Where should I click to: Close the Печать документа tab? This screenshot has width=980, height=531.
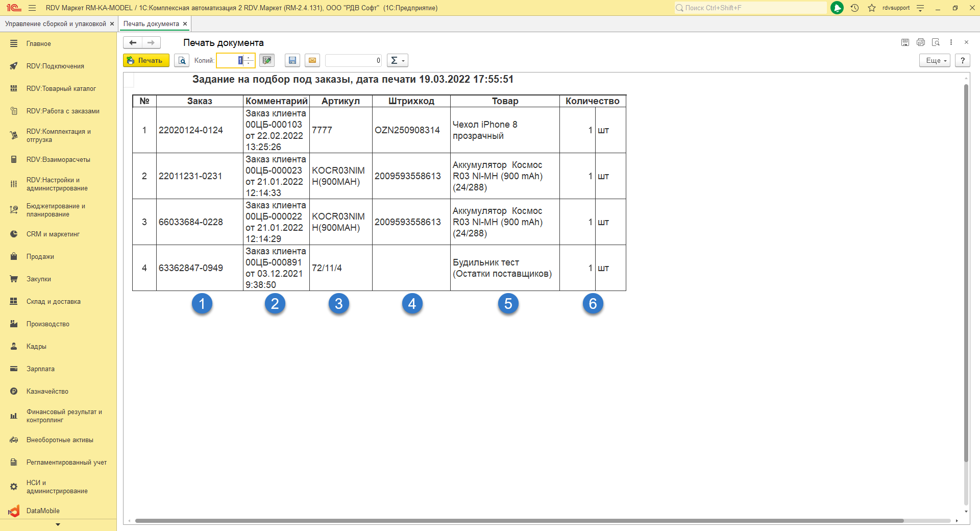click(x=185, y=24)
